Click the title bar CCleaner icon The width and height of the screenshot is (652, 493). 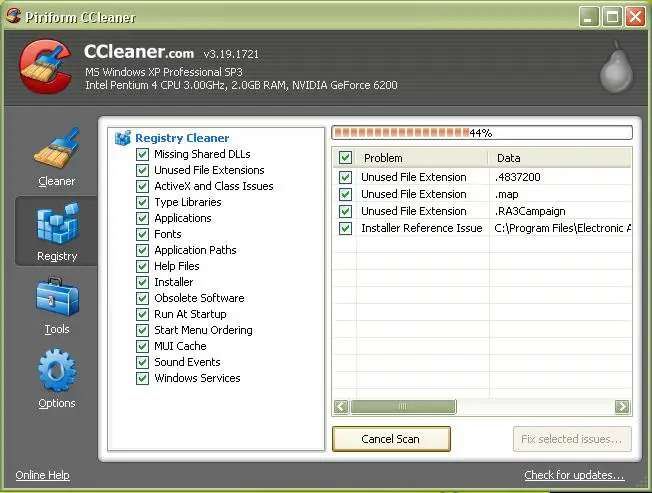pyautogui.click(x=13, y=16)
